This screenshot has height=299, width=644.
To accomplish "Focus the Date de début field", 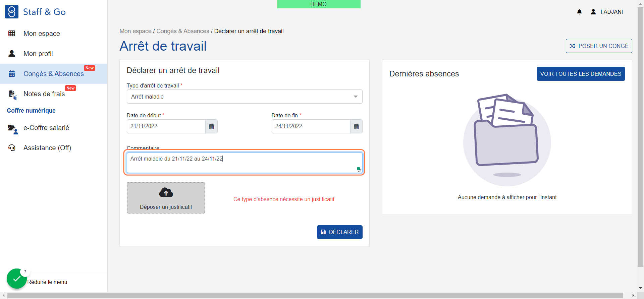I will click(x=166, y=126).
